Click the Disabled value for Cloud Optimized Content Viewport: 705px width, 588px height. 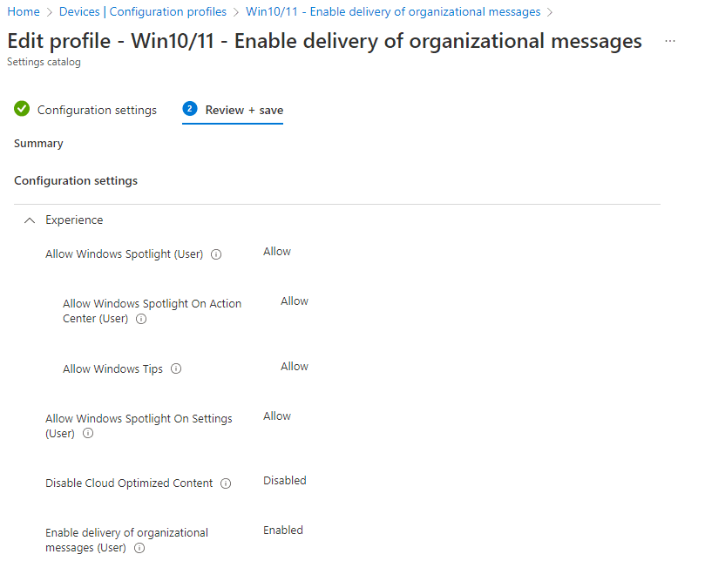tap(285, 481)
